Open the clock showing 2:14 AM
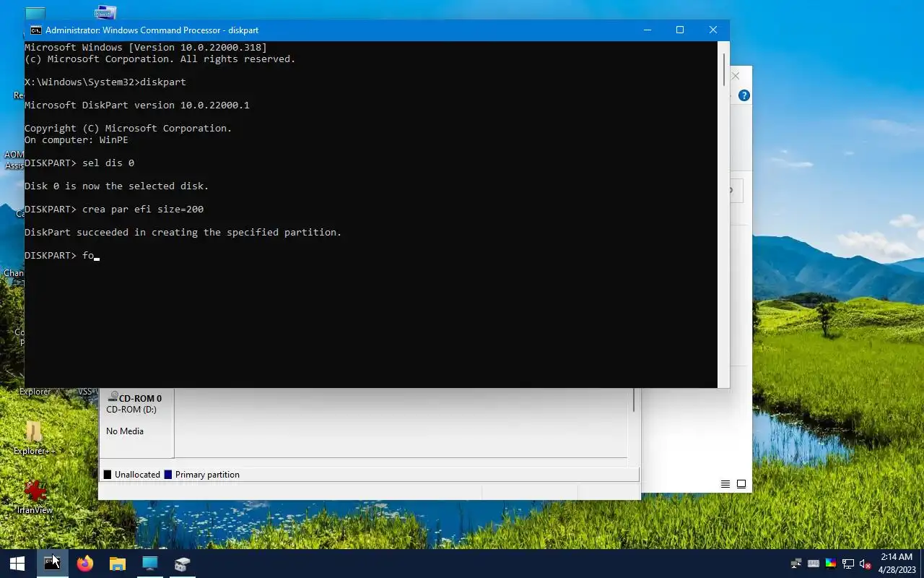 pyautogui.click(x=897, y=564)
